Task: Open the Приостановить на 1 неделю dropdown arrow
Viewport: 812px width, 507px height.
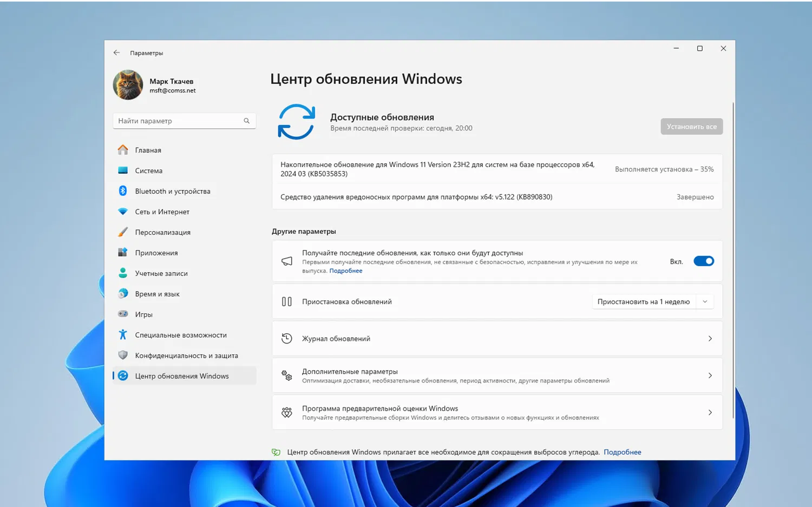Action: tap(705, 302)
